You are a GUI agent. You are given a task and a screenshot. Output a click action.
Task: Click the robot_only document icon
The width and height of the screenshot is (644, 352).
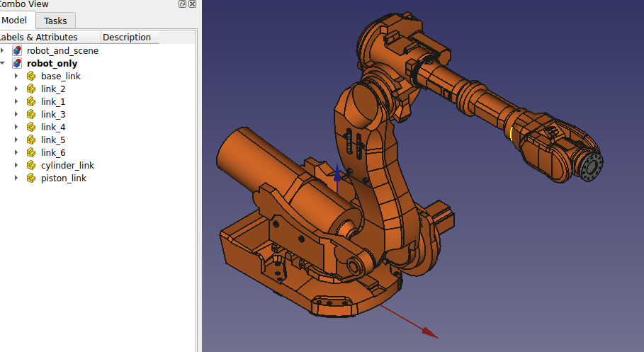click(x=17, y=64)
